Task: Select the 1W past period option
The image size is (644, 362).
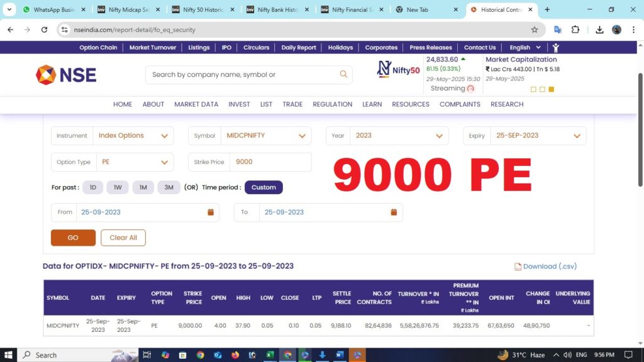Action: point(118,187)
